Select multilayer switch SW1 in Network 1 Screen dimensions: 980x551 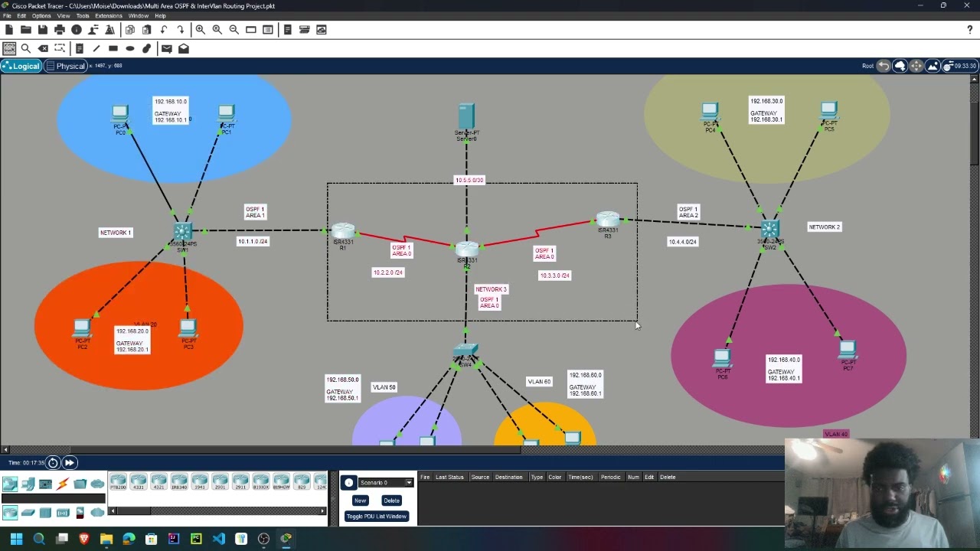(x=182, y=233)
